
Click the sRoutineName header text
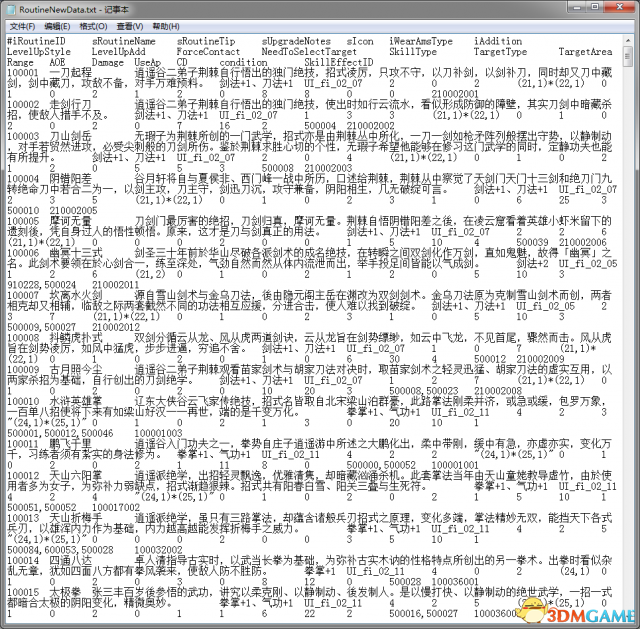pos(124,41)
